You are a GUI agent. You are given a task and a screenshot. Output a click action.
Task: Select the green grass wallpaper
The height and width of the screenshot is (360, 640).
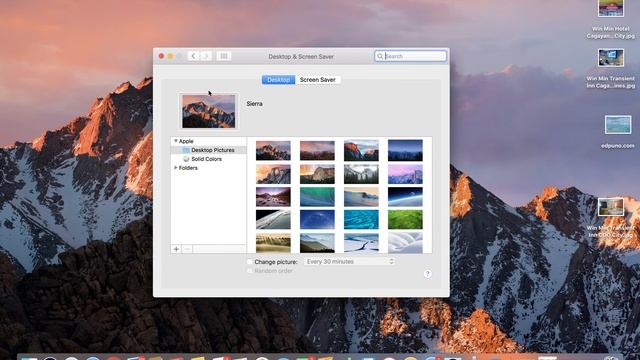point(405,220)
